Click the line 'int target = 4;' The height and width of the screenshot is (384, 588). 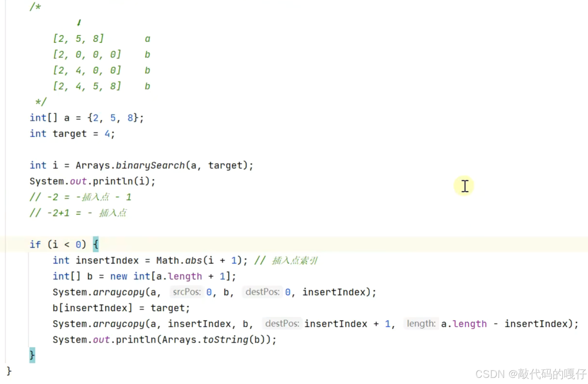(x=72, y=134)
